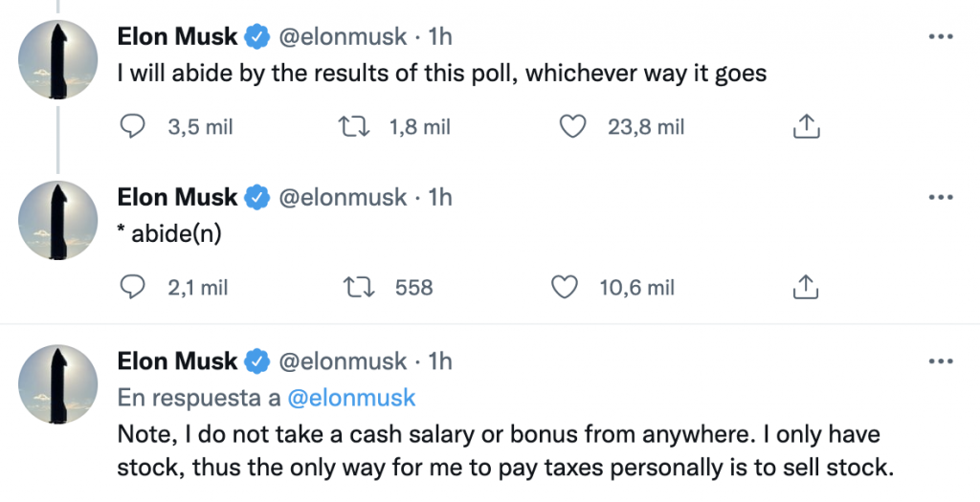This screenshot has width=980, height=502.
Task: Share the '* abide(n)' tweet
Action: click(805, 287)
